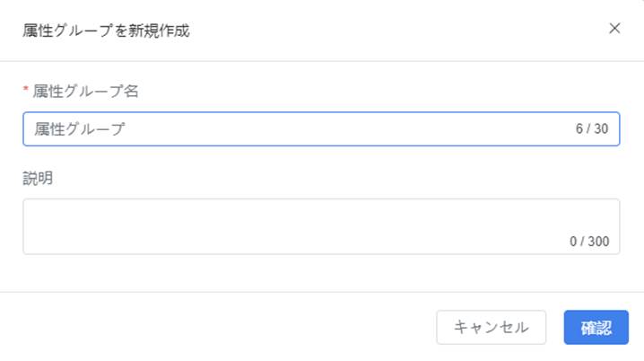Click inside the 説明 text area
Viewport: 644px width, 361px height.
point(321,226)
